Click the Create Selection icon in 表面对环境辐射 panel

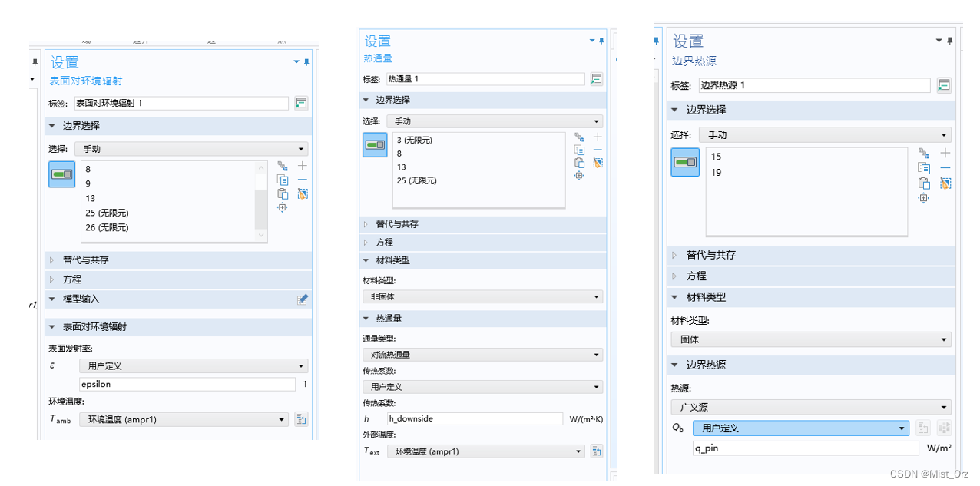(x=282, y=166)
